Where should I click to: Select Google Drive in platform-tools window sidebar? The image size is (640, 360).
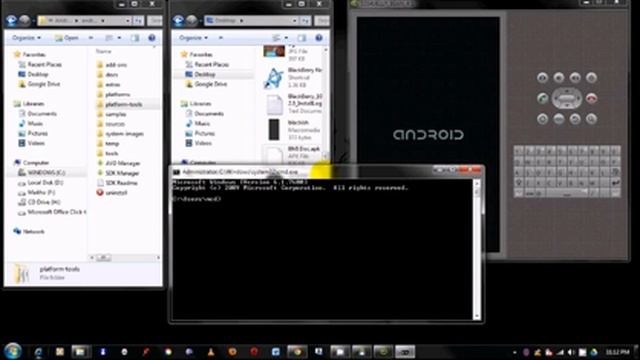click(x=40, y=84)
